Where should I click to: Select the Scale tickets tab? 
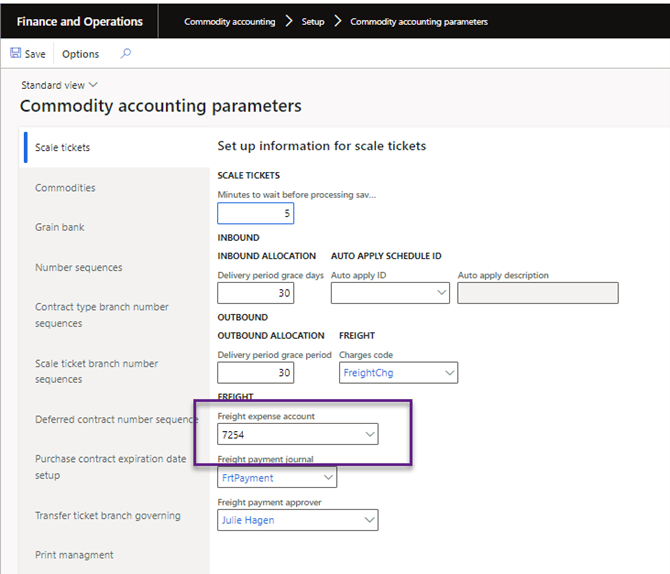point(63,148)
